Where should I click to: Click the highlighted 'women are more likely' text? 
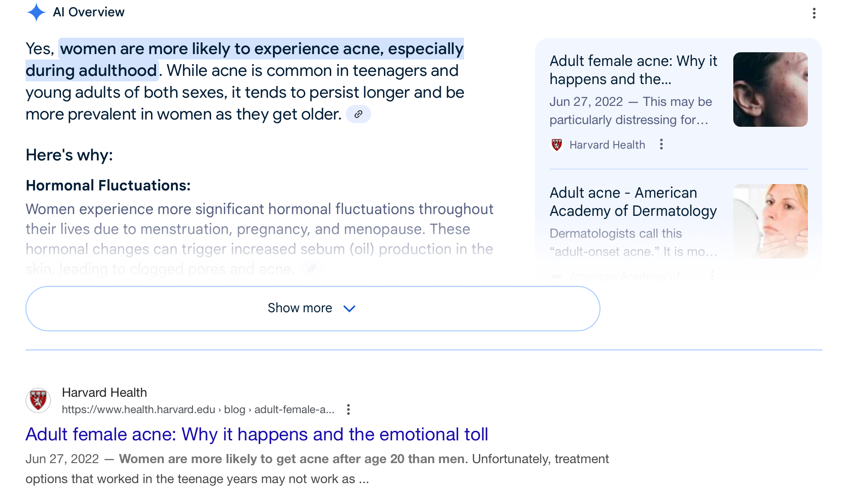pyautogui.click(x=262, y=49)
